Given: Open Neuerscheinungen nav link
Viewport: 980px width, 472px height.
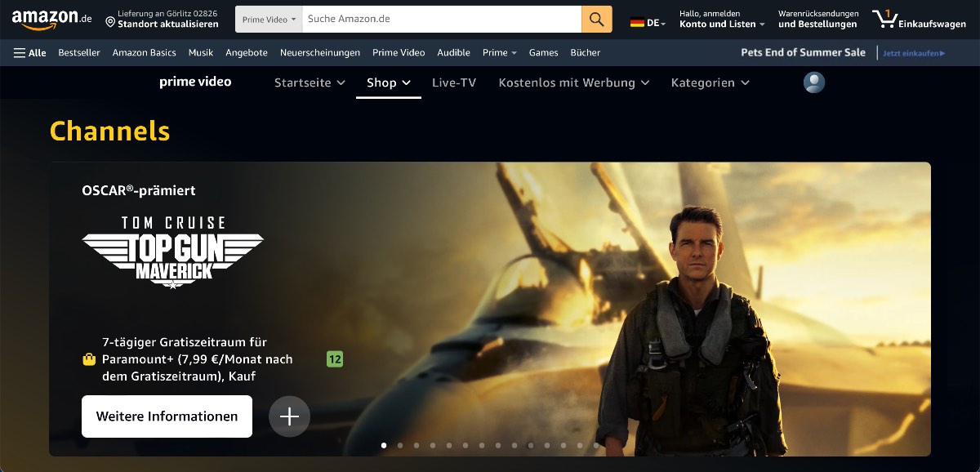Looking at the screenshot, I should pos(320,52).
